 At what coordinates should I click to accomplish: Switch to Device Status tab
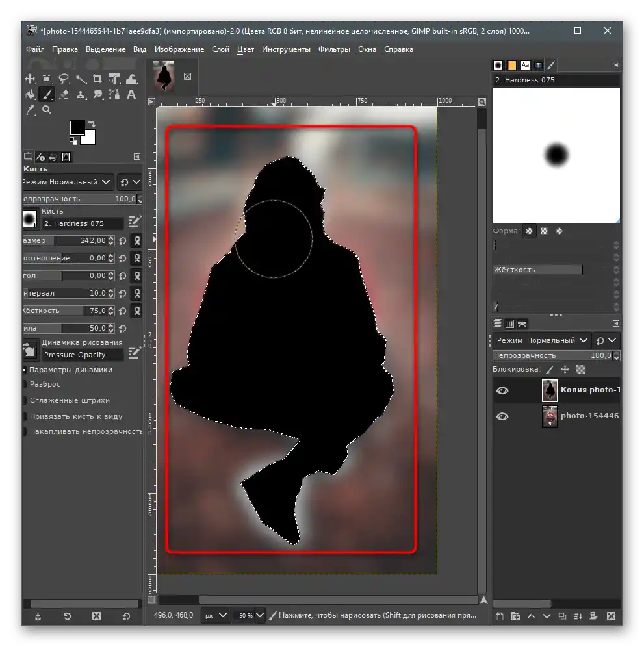(40, 157)
